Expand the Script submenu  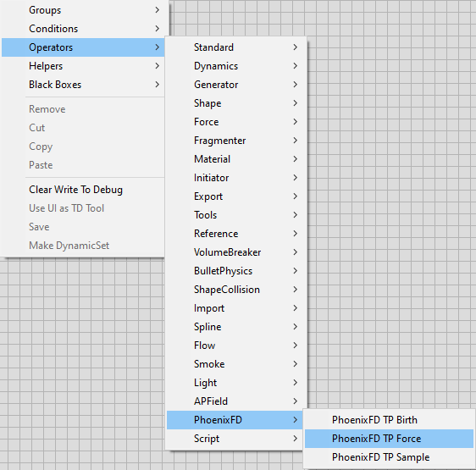(235, 439)
